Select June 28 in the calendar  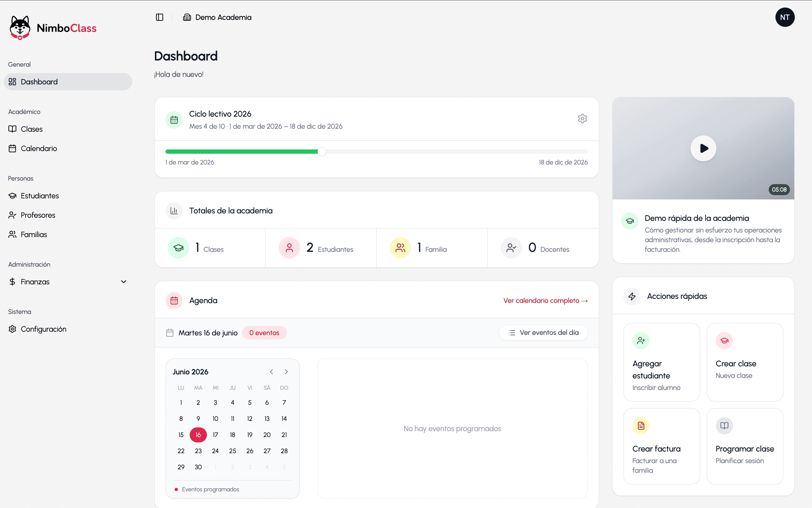point(284,451)
